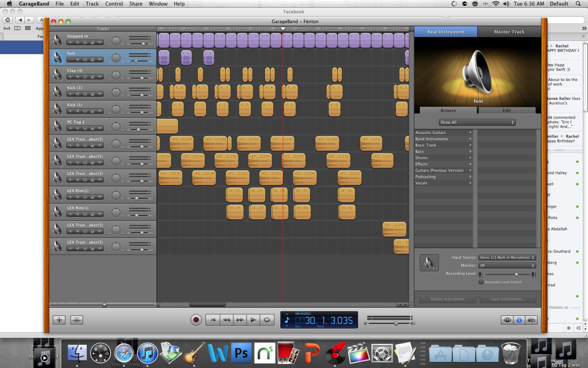Mute the Stepped In track
Image resolution: width=588 pixels, height=368 pixels.
pyautogui.click(x=78, y=43)
